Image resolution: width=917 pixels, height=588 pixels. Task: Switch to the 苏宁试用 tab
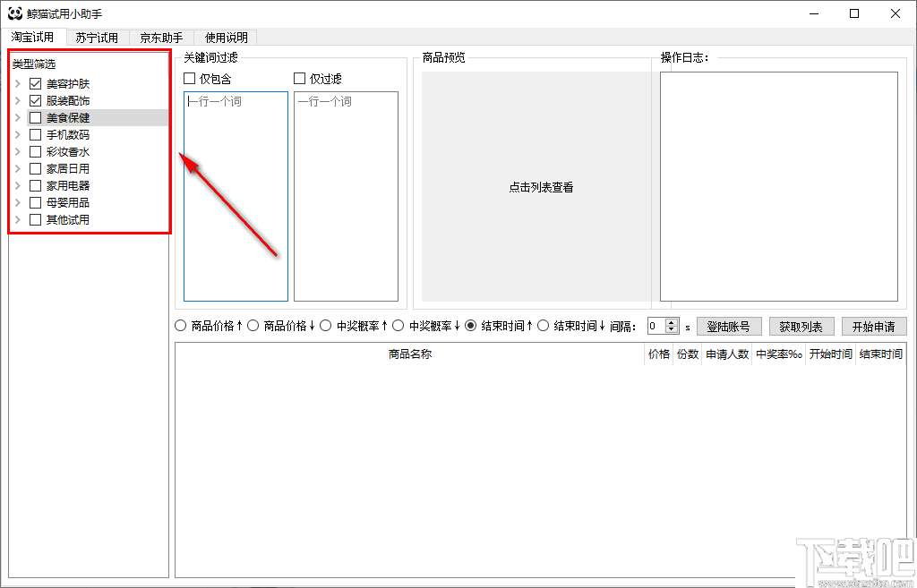click(x=97, y=38)
